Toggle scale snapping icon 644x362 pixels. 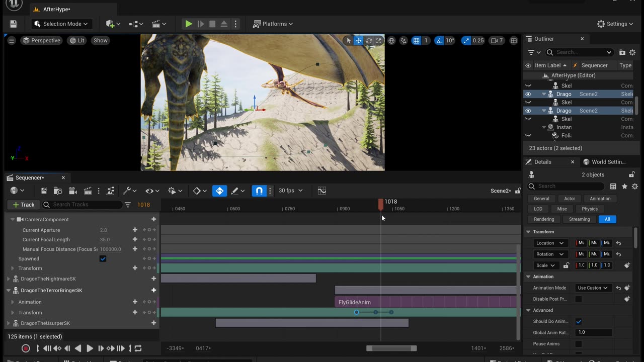466,40
